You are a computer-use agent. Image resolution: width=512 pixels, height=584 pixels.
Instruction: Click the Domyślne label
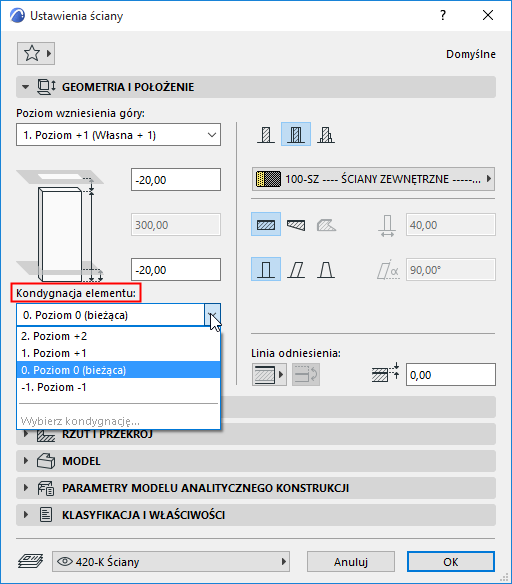pyautogui.click(x=471, y=54)
